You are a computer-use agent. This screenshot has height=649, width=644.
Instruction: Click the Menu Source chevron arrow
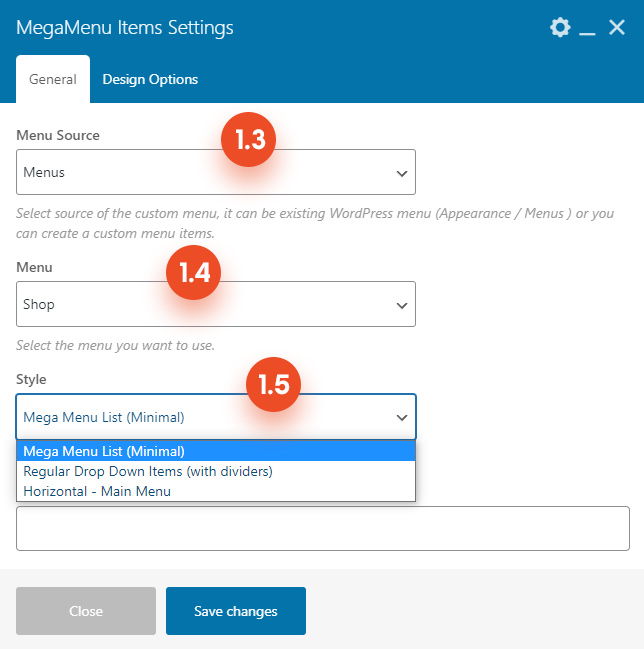pyautogui.click(x=402, y=173)
